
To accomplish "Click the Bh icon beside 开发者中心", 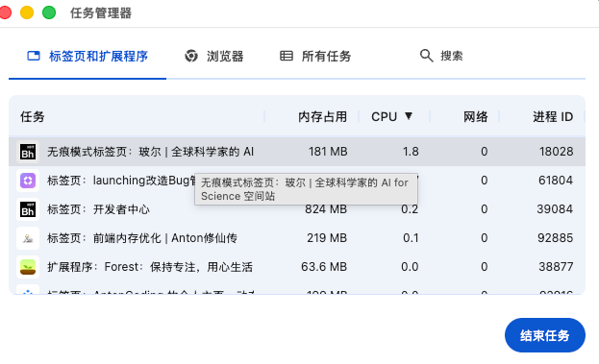I will [28, 209].
